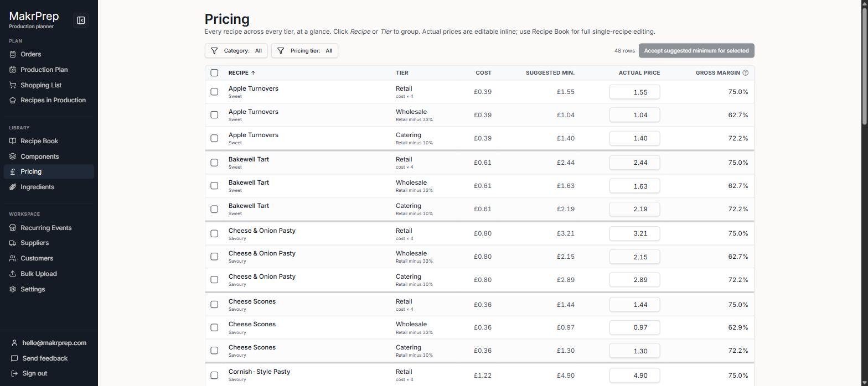Open the Pricing tier: All filter dropdown
868x386 pixels.
[x=304, y=51]
